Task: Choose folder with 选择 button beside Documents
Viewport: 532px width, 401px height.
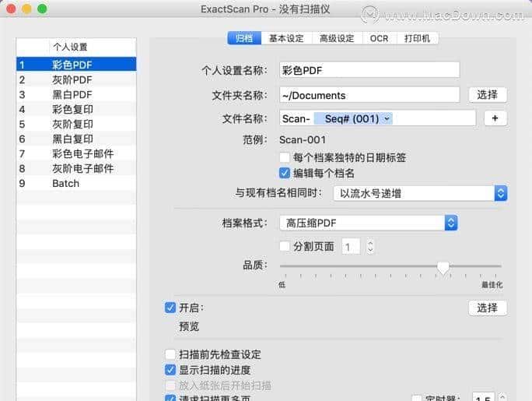Action: point(488,95)
